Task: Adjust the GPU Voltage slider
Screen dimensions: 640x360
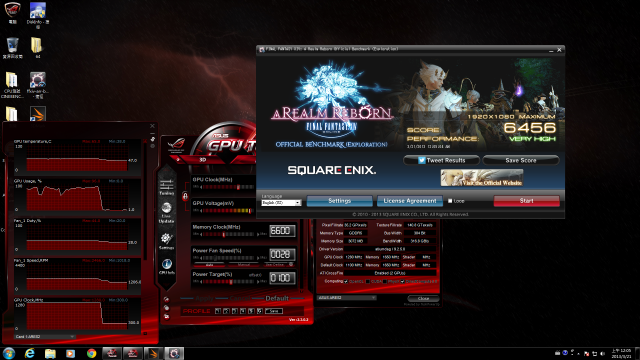Action: (x=228, y=211)
